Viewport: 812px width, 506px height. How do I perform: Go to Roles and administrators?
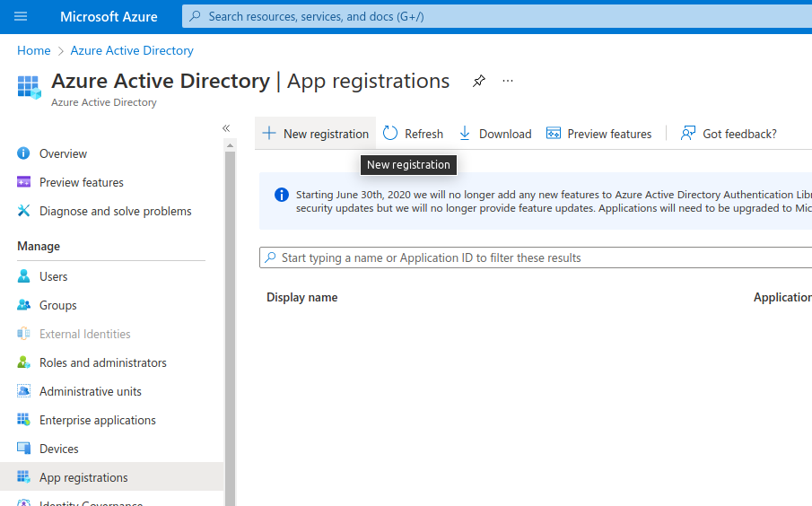(102, 362)
